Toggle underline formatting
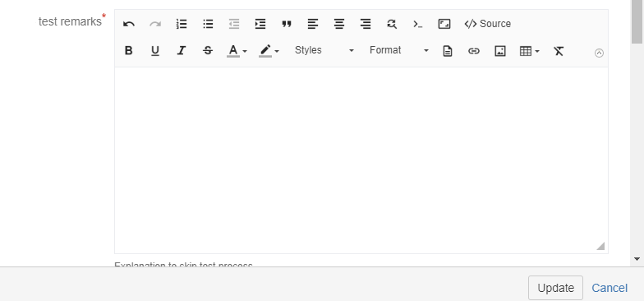644x301 pixels. coord(154,51)
